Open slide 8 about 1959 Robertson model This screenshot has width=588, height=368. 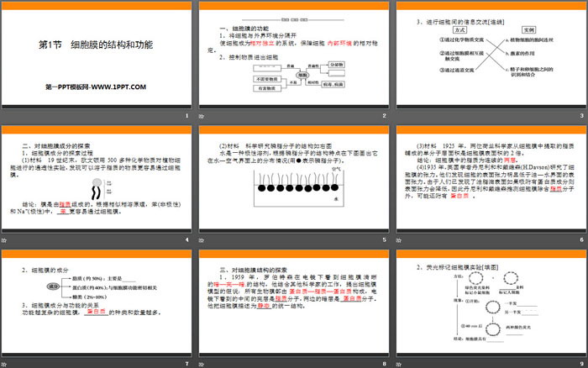(294, 303)
